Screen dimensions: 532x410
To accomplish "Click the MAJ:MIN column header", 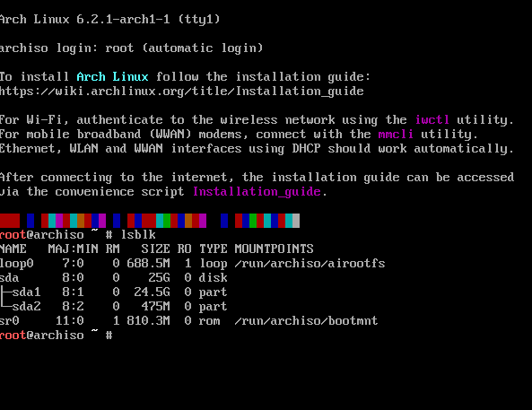I will pos(73,249).
